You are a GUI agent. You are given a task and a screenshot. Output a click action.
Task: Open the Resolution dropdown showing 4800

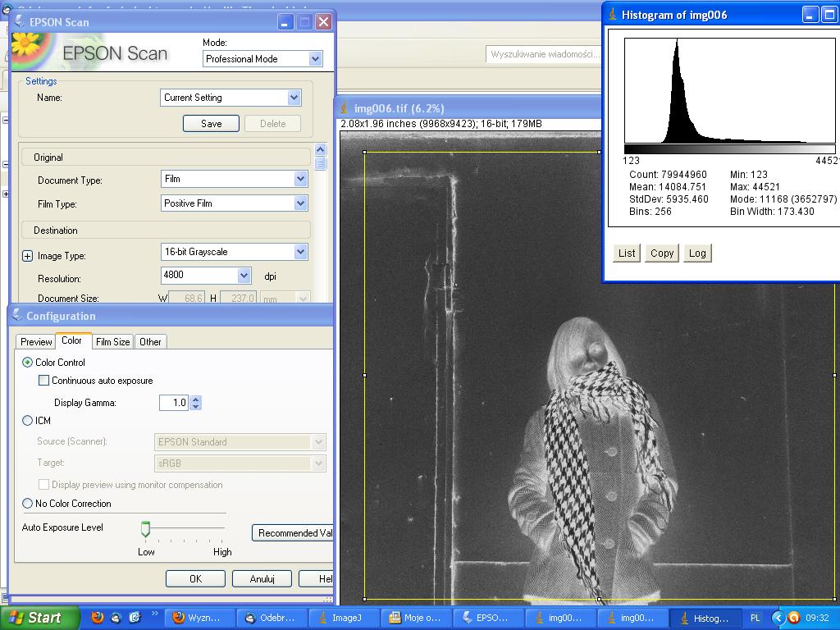tap(244, 276)
